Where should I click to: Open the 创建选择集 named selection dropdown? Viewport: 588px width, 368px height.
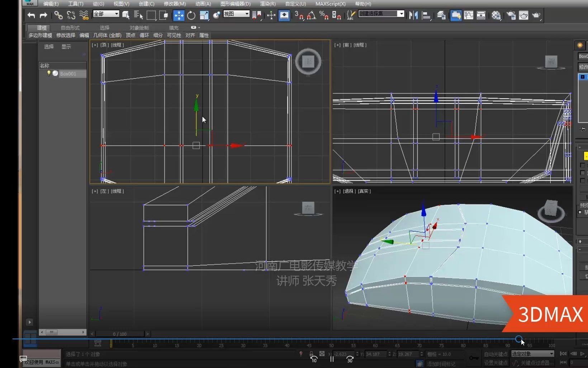(401, 14)
